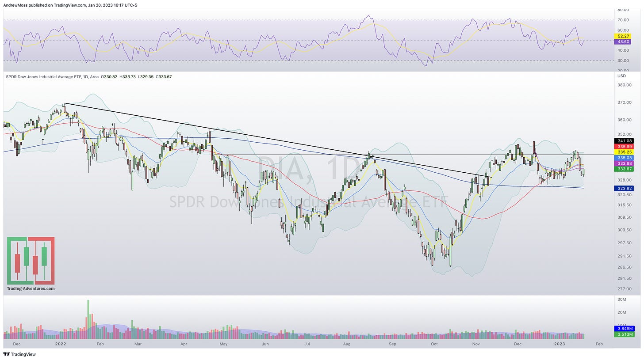Click the 48.60 purple RSI value

(x=624, y=42)
